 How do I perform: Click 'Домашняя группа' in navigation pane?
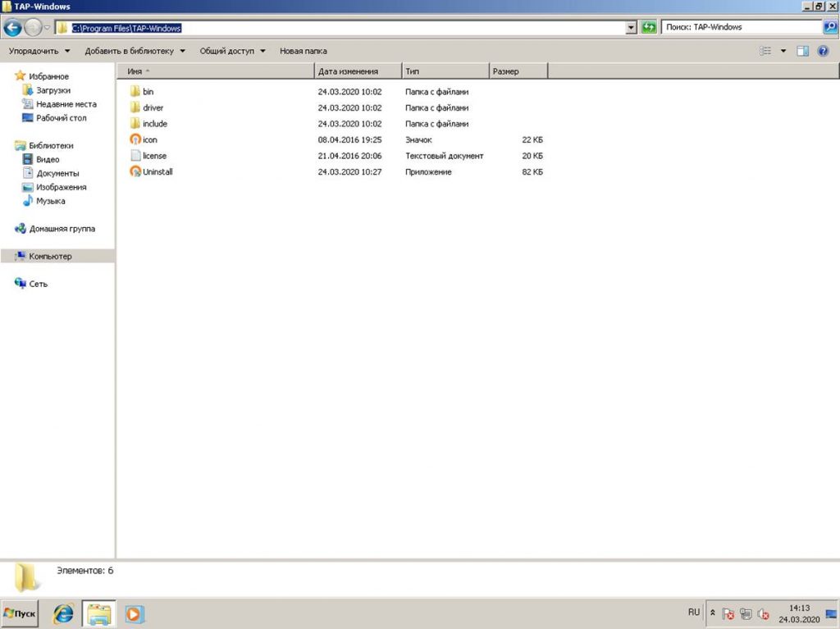coord(55,229)
